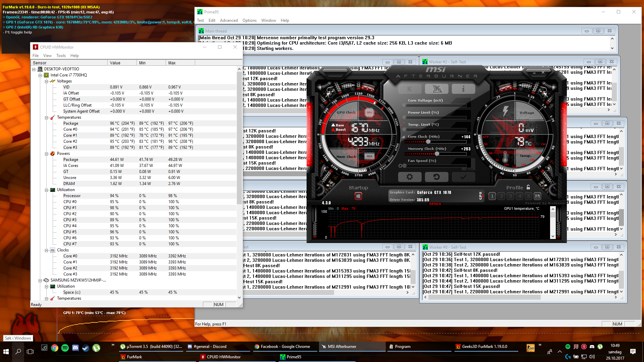The height and width of the screenshot is (362, 644).
Task: Select Afterburner profile slot 5
Action: [528, 196]
